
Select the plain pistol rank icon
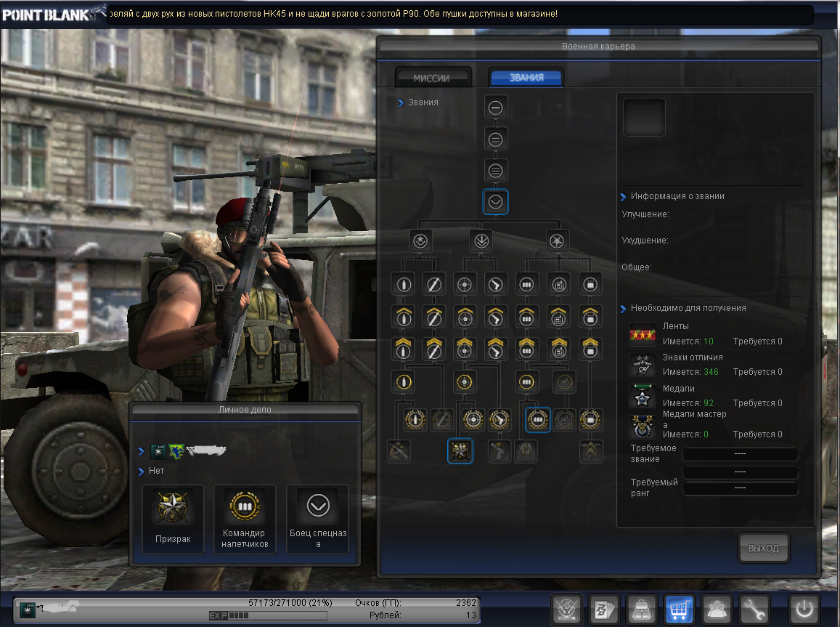[x=496, y=285]
